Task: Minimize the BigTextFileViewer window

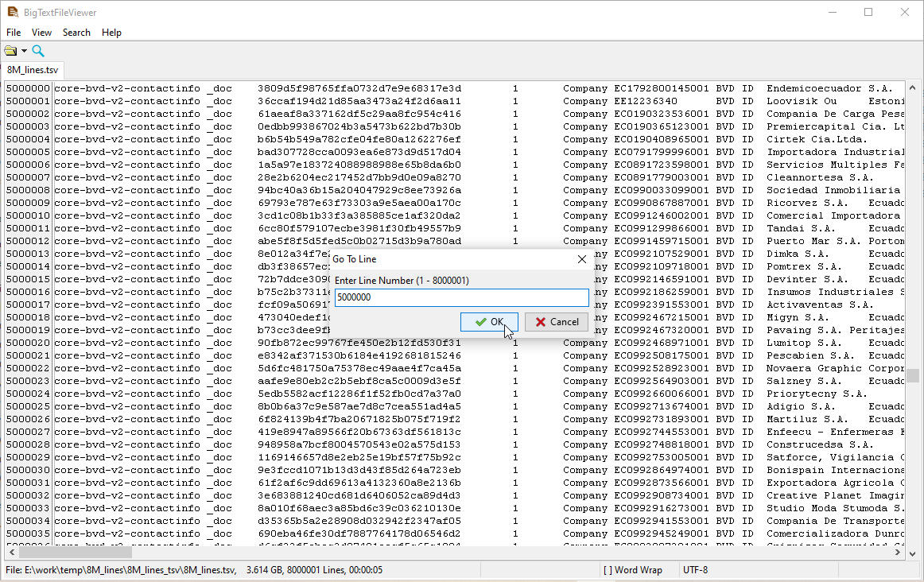Action: (833, 12)
